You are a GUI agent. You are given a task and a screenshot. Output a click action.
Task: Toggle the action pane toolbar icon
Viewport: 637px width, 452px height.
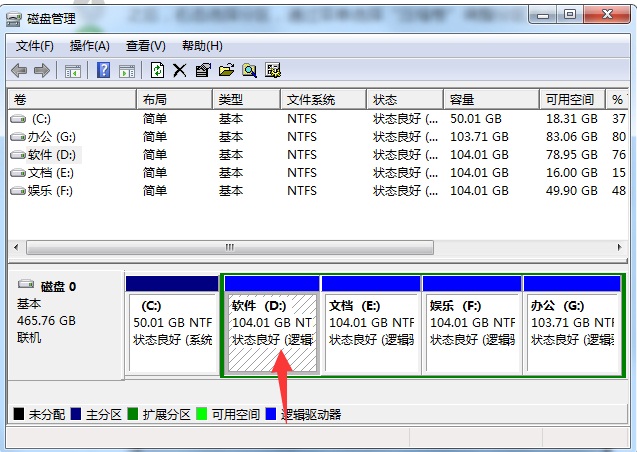[127, 71]
